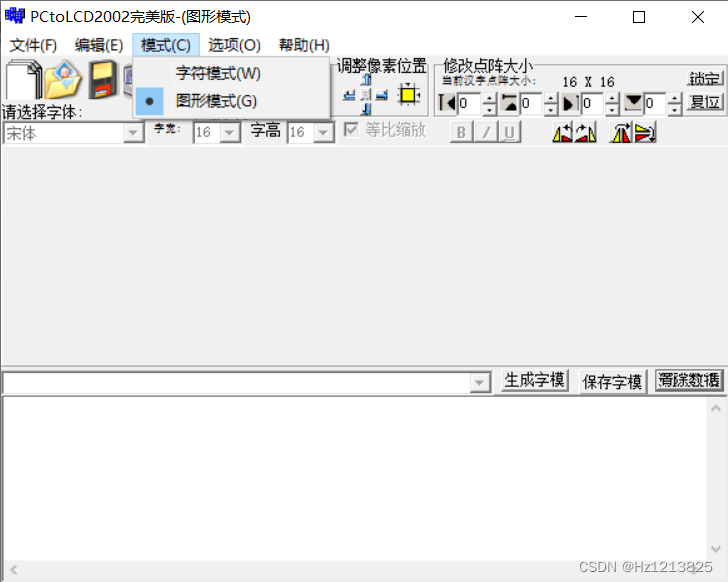
Task: Click inside the output data text area
Action: [355, 478]
